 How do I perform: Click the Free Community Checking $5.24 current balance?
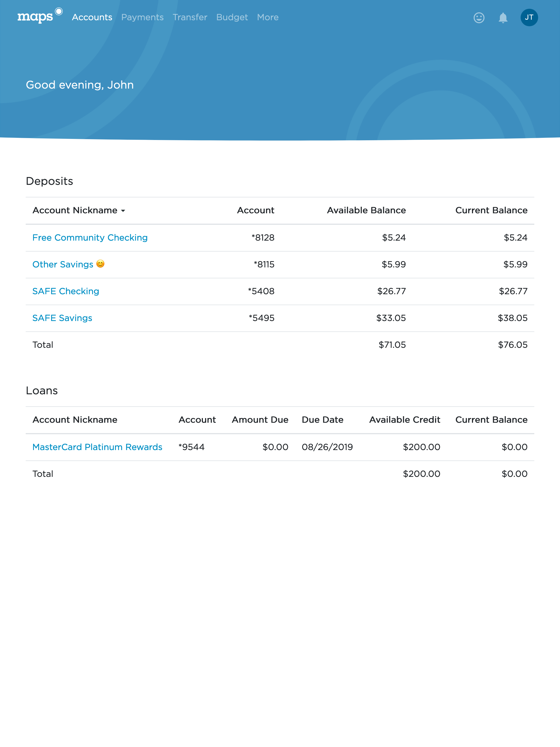click(515, 237)
